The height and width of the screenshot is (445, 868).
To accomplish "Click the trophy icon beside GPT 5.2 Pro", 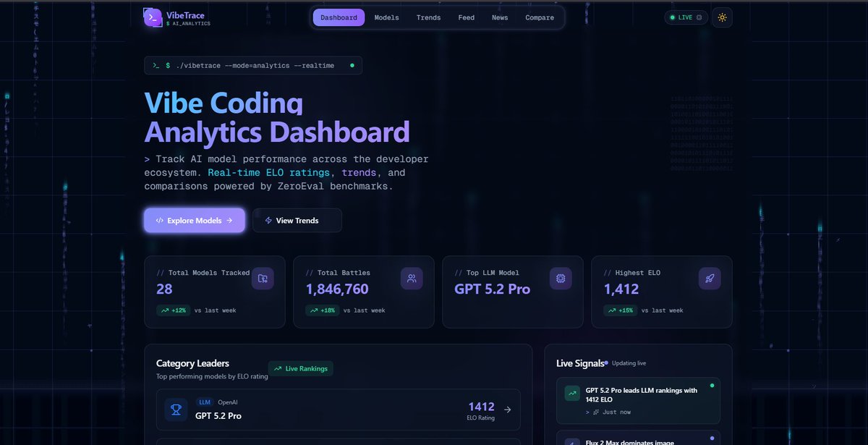I will [176, 410].
